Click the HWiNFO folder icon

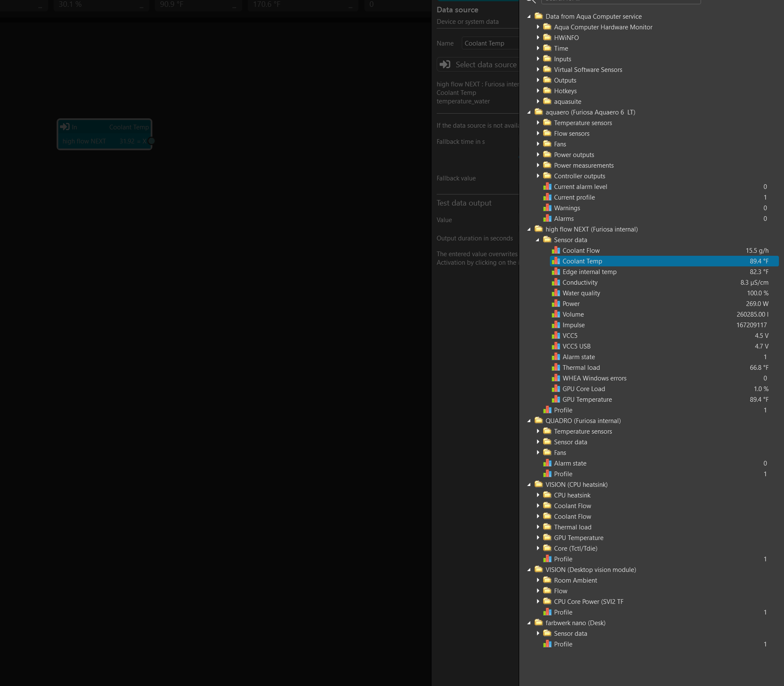pyautogui.click(x=547, y=37)
